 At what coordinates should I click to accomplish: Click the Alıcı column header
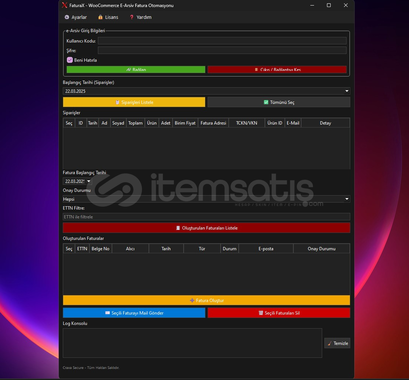(x=130, y=249)
